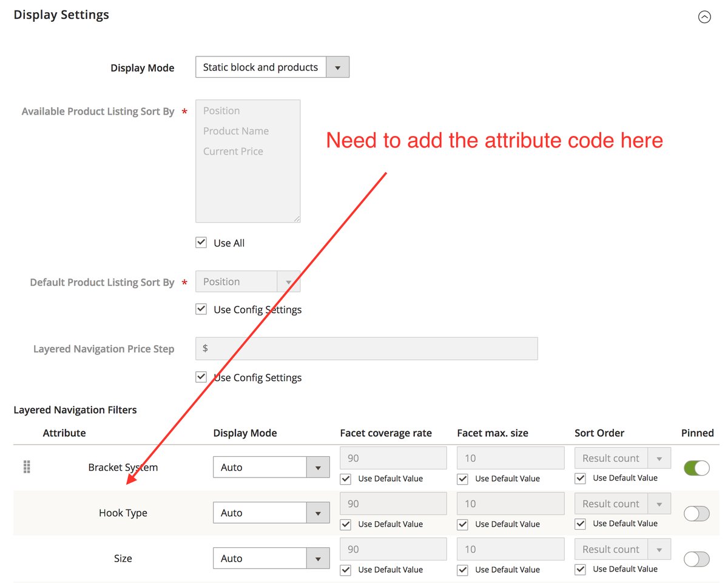Disable the Pinned toggle for Bracket System
Viewport: 728px width, 583px height.
[x=696, y=468]
